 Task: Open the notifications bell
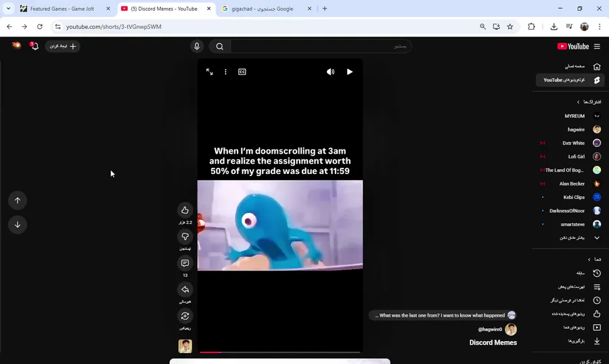pyautogui.click(x=35, y=46)
